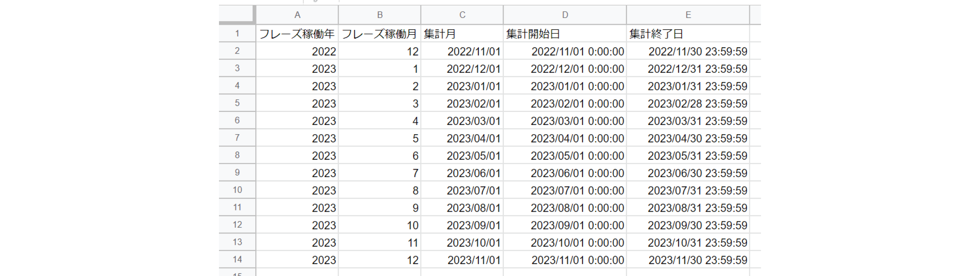Select column B header

[379, 15]
